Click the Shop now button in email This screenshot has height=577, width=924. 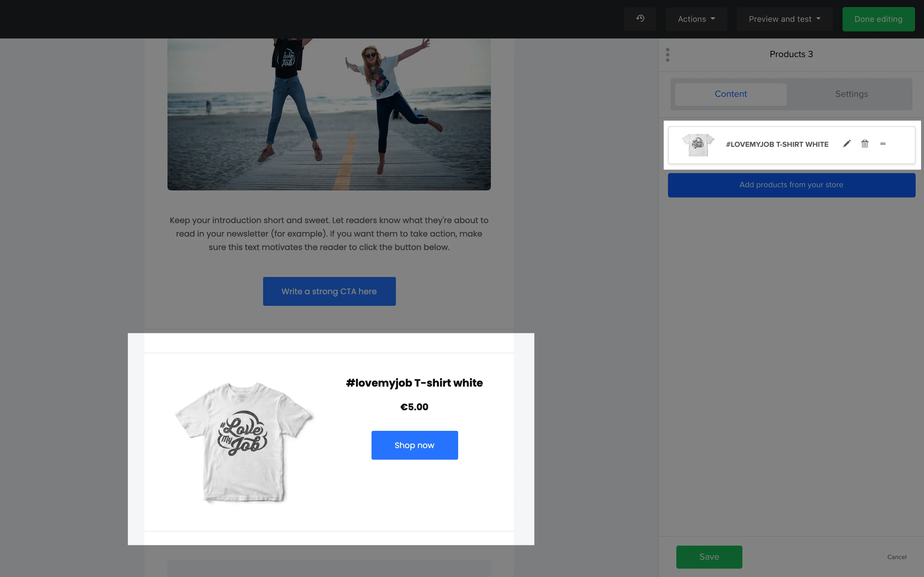[414, 445]
